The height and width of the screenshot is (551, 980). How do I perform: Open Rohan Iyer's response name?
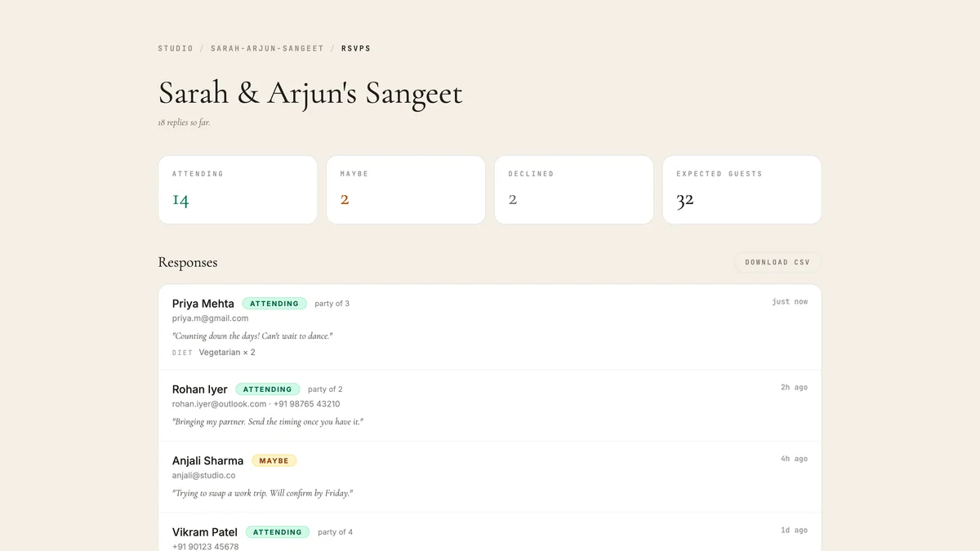[200, 389]
